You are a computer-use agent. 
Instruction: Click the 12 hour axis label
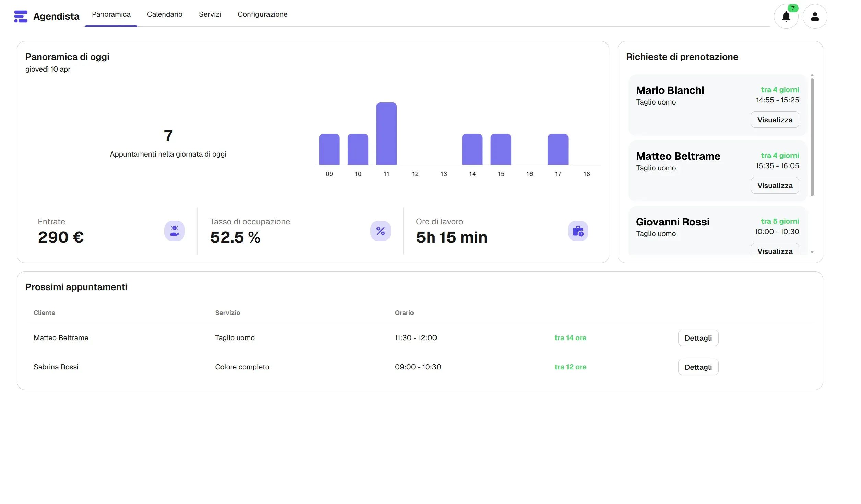[x=415, y=174]
